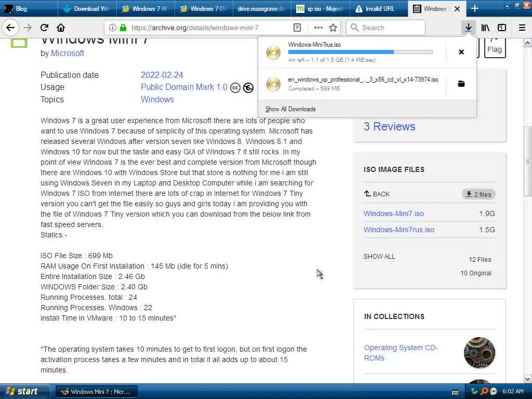Screen dimensions: 532x399
Task: Click the non-commercial license icon
Action: (x=248, y=87)
